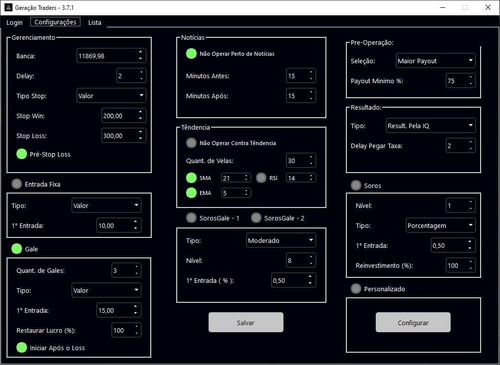Adjust Quant. de Velas spinner
Image resolution: width=500 pixels, height=365 pixels.
pos(311,160)
